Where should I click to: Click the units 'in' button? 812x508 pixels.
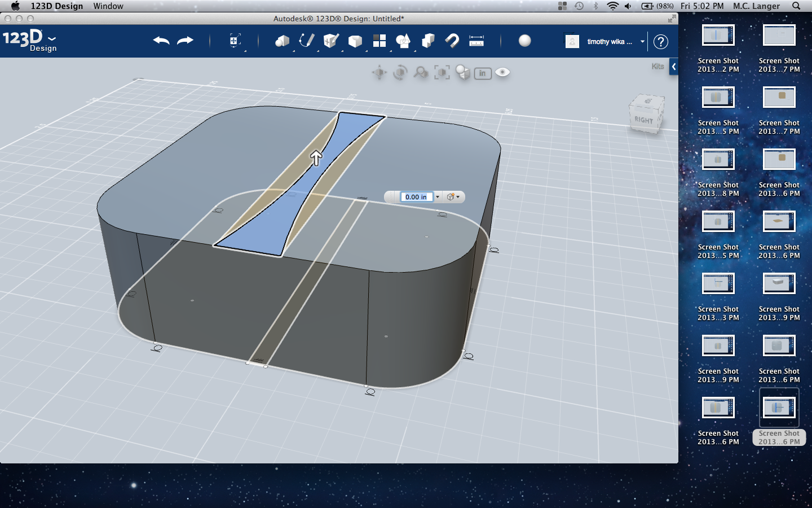[483, 73]
